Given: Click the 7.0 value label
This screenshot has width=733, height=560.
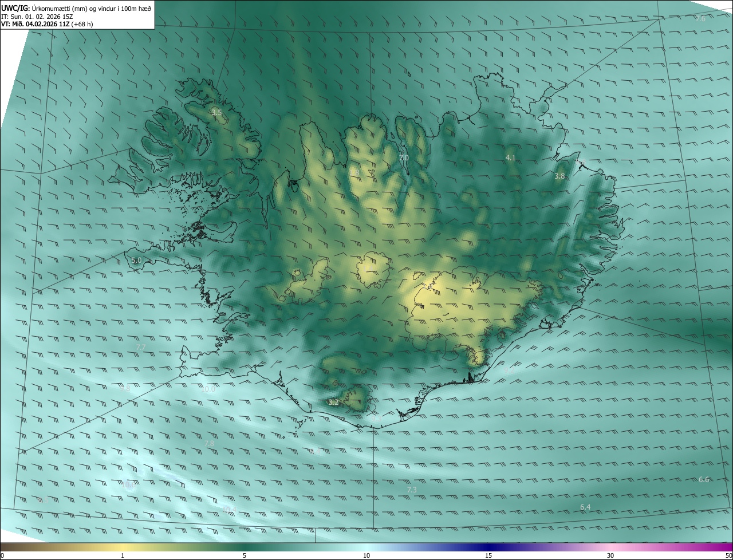Looking at the screenshot, I should point(404,157).
